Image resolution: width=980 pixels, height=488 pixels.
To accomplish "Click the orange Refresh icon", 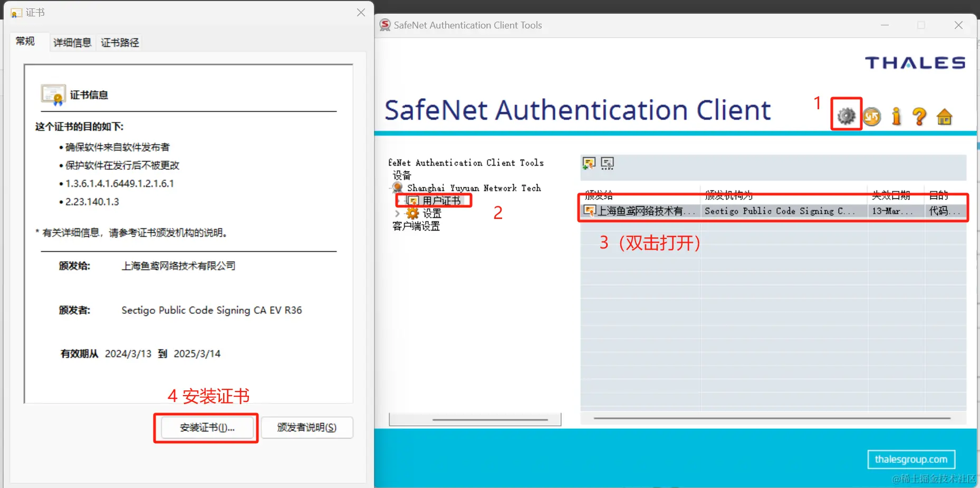I will tap(872, 116).
